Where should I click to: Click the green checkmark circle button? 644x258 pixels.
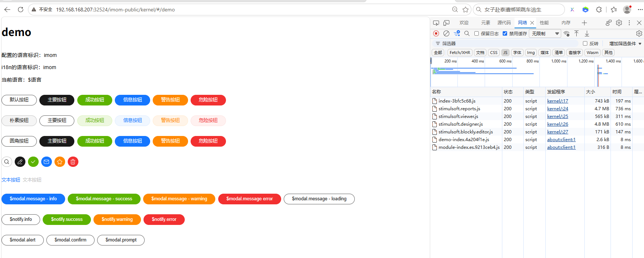click(33, 162)
